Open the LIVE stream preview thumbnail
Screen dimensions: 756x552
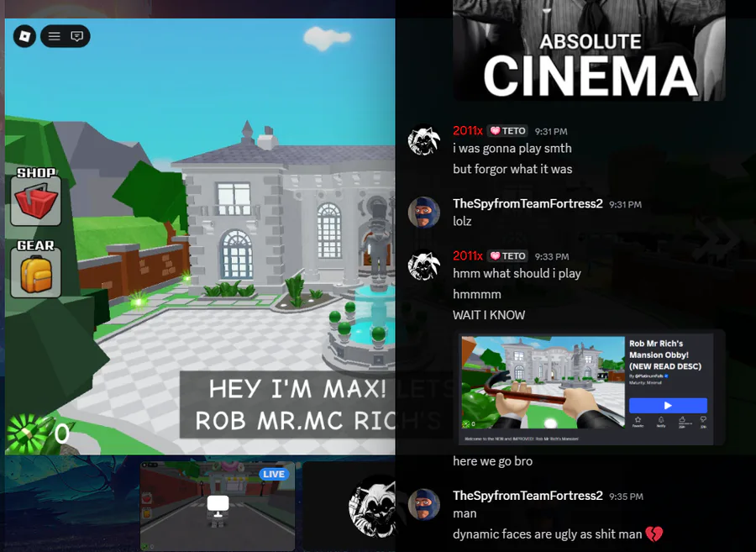tap(218, 506)
